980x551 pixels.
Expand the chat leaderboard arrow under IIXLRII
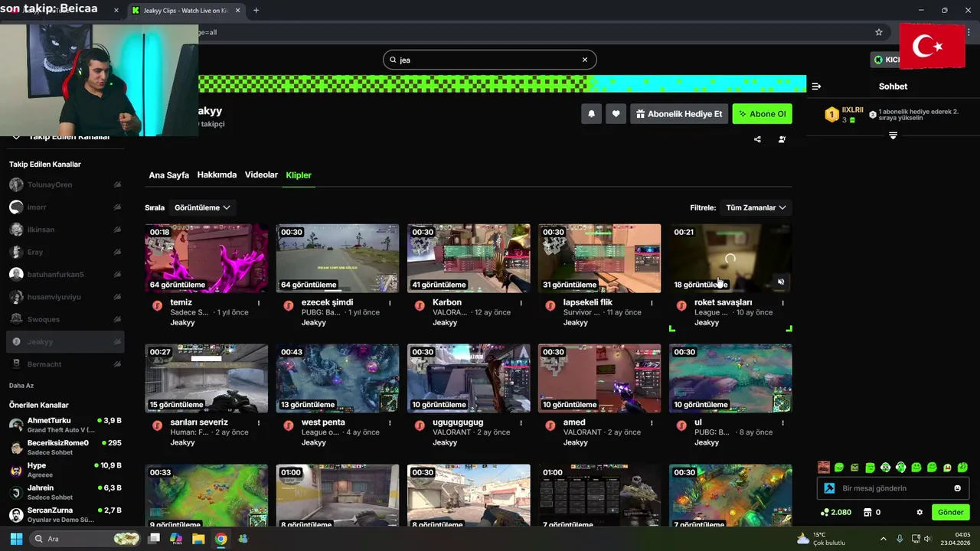click(893, 135)
